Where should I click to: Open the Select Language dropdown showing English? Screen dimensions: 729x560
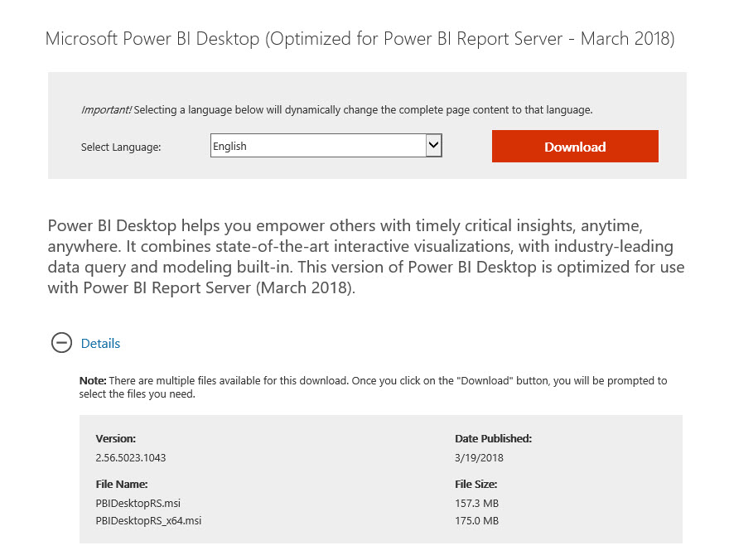tap(326, 146)
